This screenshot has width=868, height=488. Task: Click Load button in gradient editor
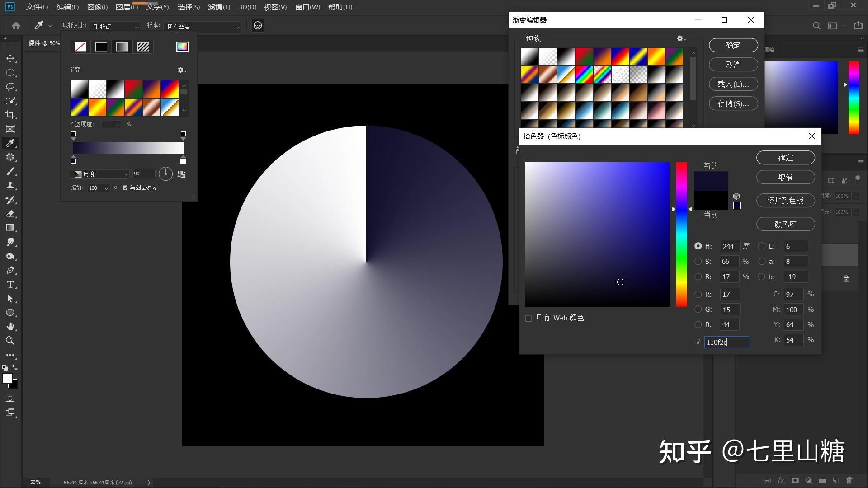click(x=733, y=84)
